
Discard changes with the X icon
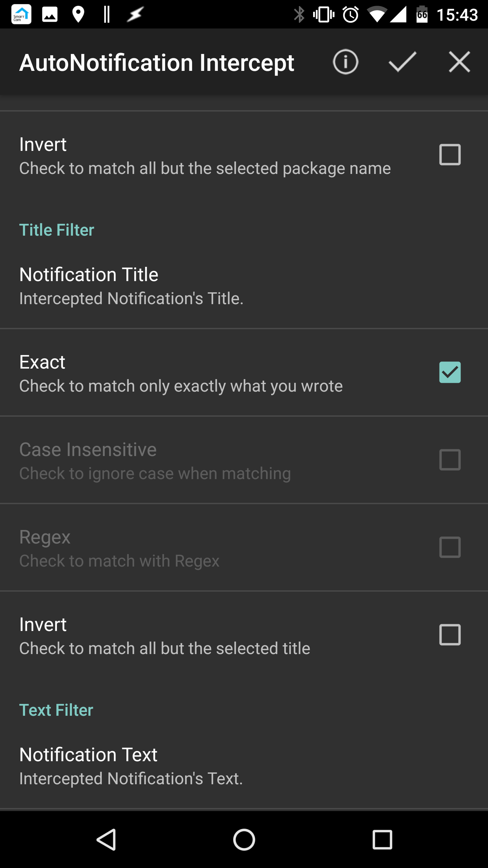point(459,62)
